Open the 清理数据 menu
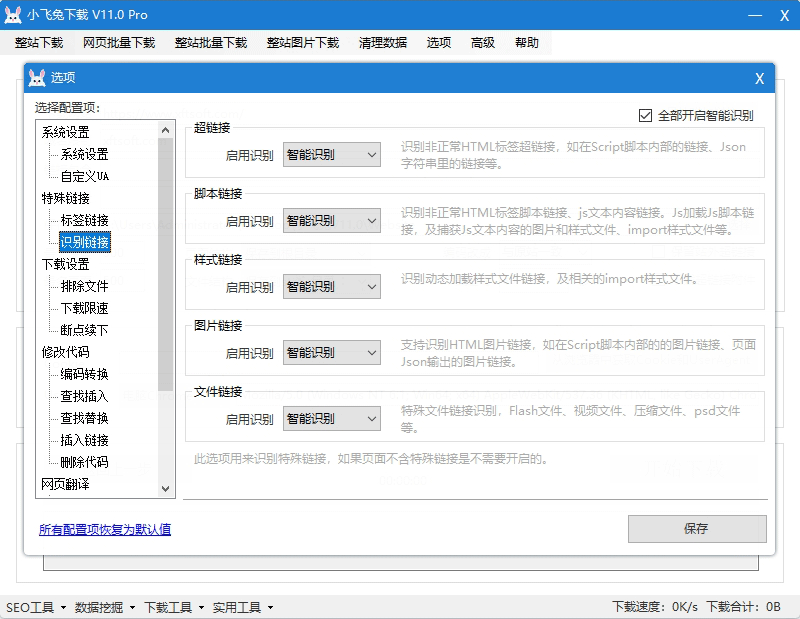The width and height of the screenshot is (800, 619). [x=383, y=43]
